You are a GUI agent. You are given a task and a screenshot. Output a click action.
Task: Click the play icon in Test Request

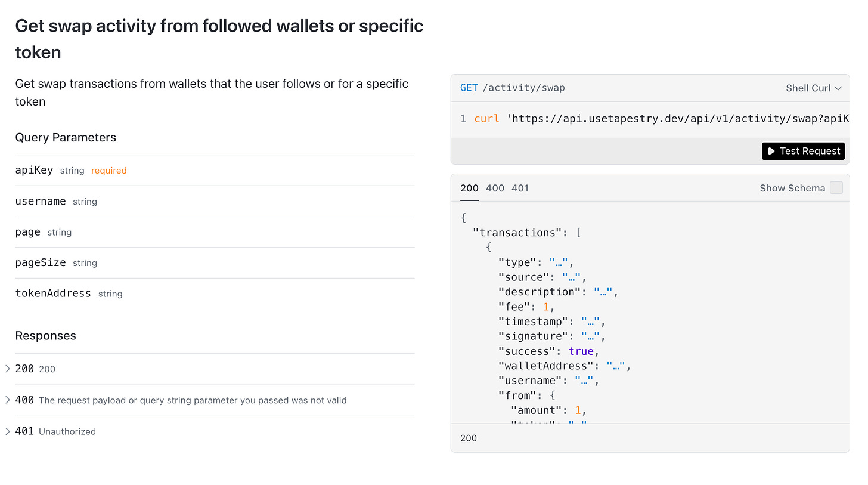(771, 151)
